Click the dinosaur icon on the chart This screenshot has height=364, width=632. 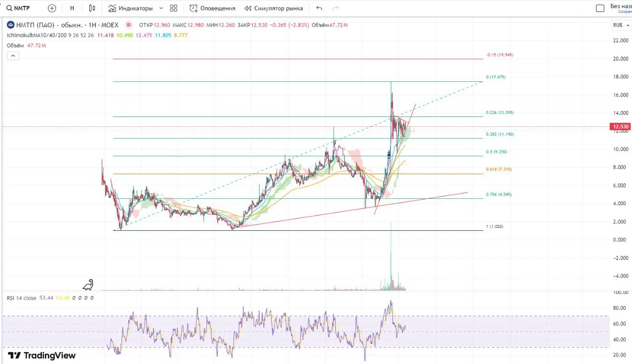click(88, 285)
